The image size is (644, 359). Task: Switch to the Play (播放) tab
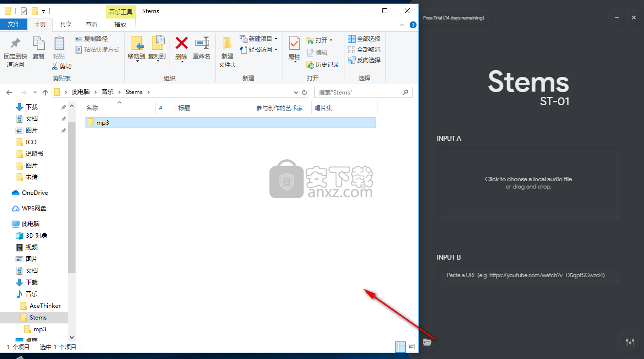click(x=120, y=25)
